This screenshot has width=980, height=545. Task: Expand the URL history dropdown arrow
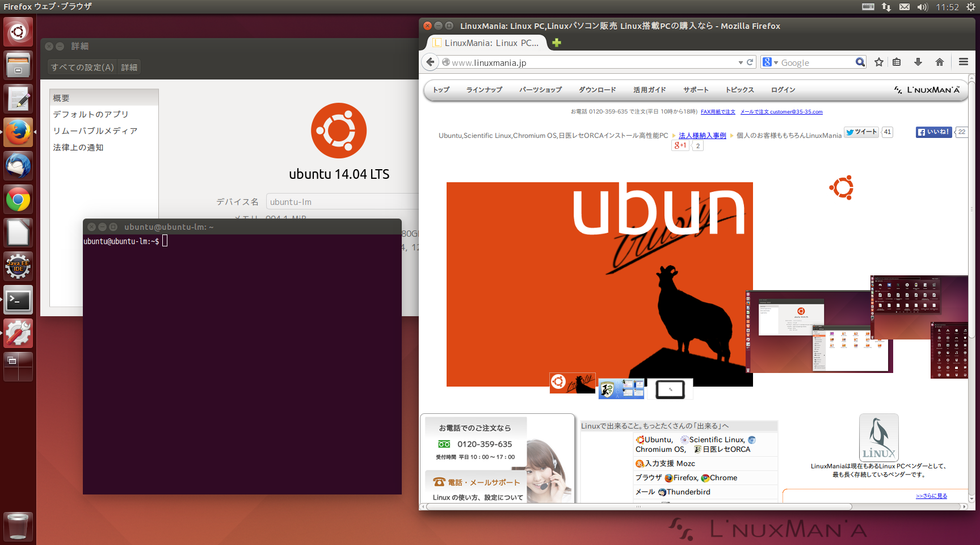pyautogui.click(x=741, y=62)
